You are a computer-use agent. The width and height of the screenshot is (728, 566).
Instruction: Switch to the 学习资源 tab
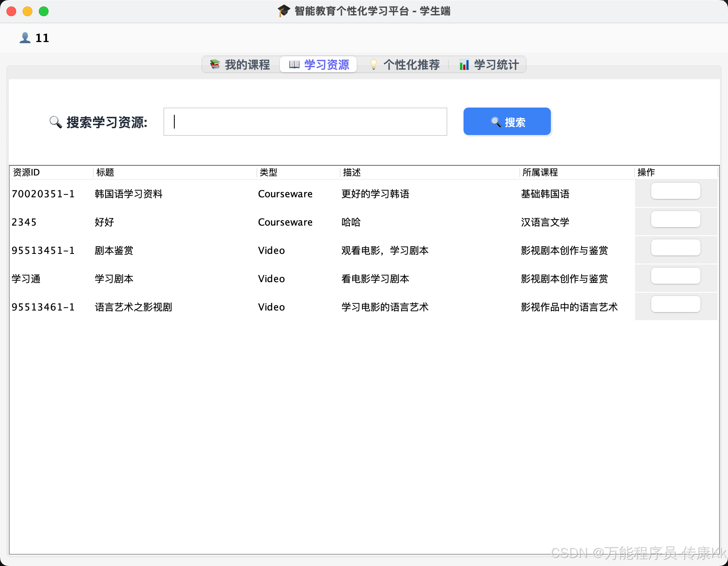point(319,65)
